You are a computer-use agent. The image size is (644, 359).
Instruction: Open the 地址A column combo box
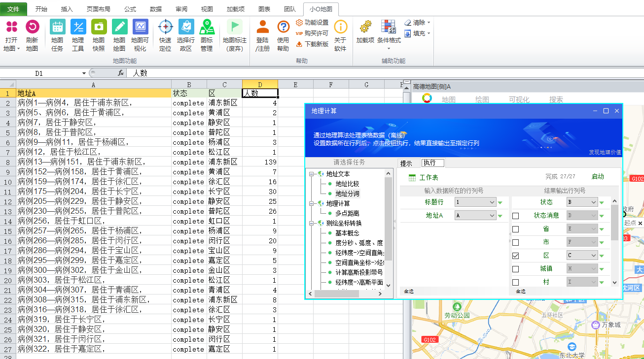tap(475, 215)
